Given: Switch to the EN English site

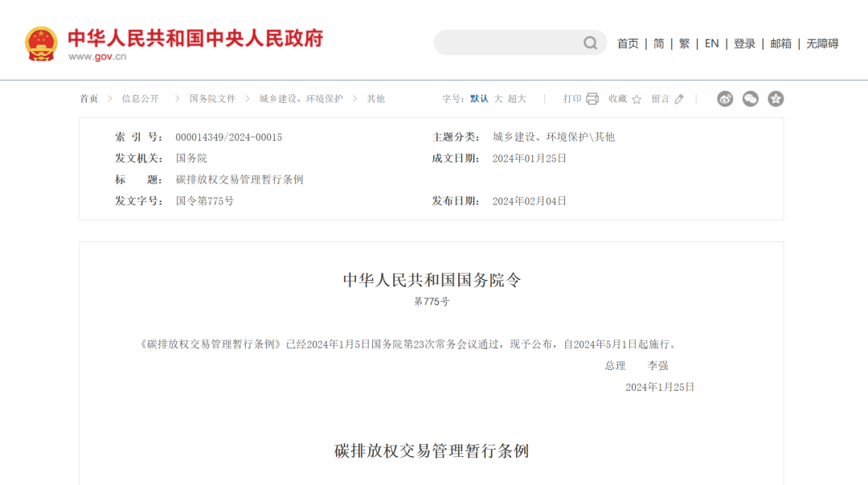Looking at the screenshot, I should point(711,43).
